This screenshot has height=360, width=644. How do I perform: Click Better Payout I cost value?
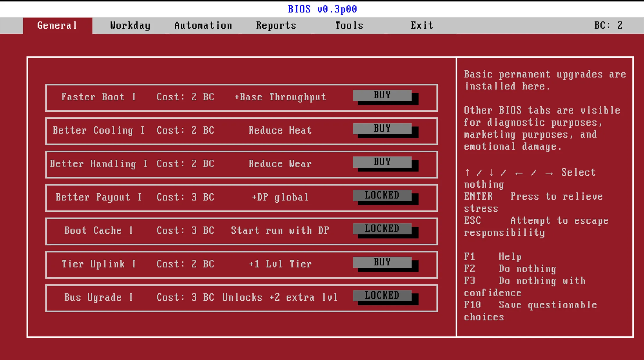click(186, 197)
